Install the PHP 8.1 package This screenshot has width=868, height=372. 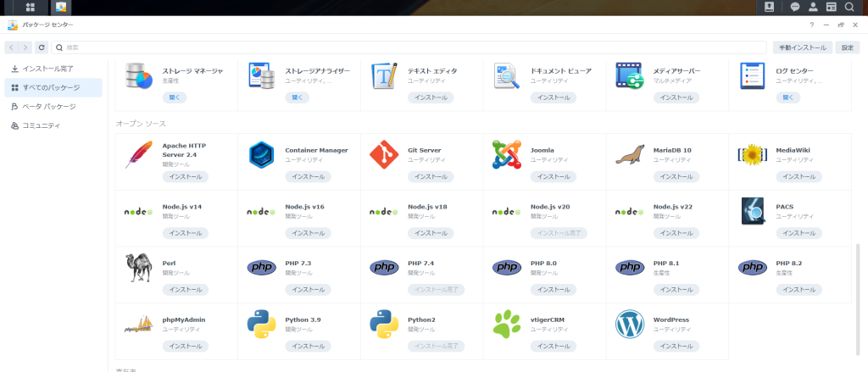[x=676, y=290]
